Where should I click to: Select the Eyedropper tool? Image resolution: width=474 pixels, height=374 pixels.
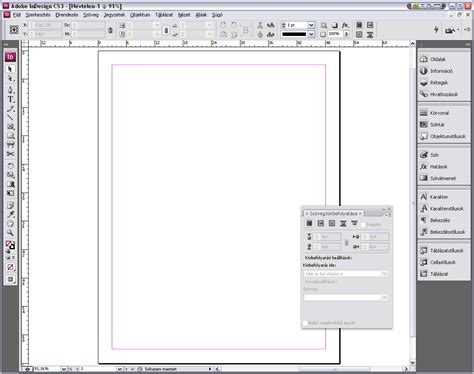click(x=10, y=214)
